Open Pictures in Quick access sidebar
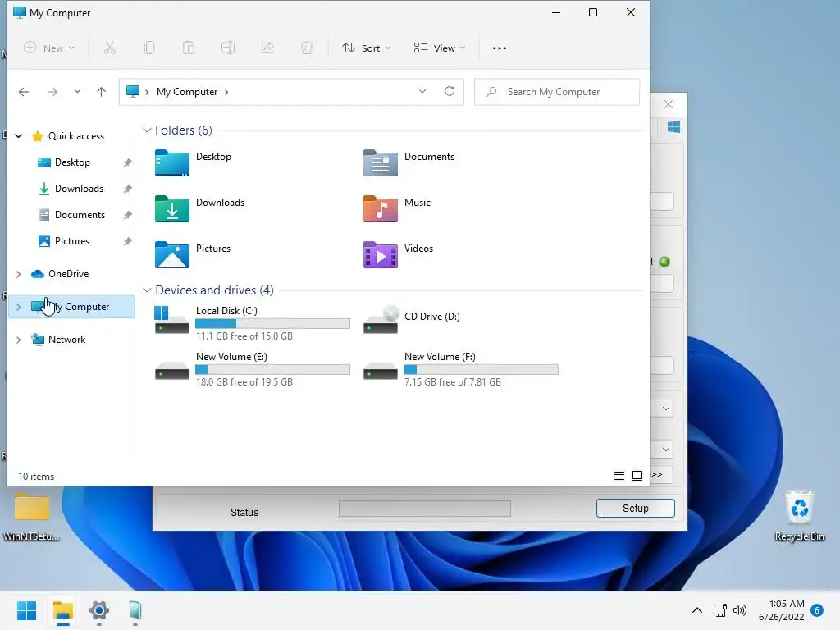The height and width of the screenshot is (630, 840). click(x=72, y=241)
